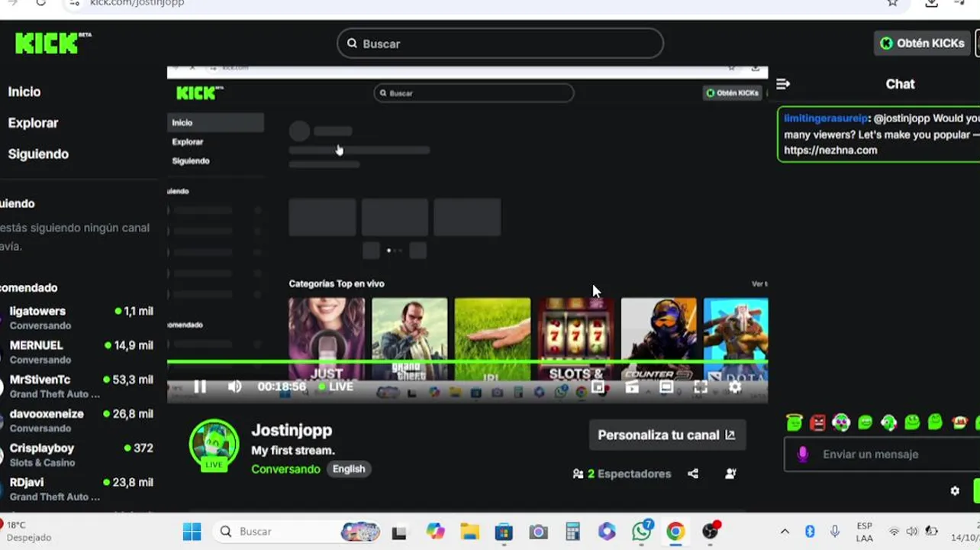Insert the fourth green smiling emote
This screenshot has width=980, height=550.
tap(865, 422)
